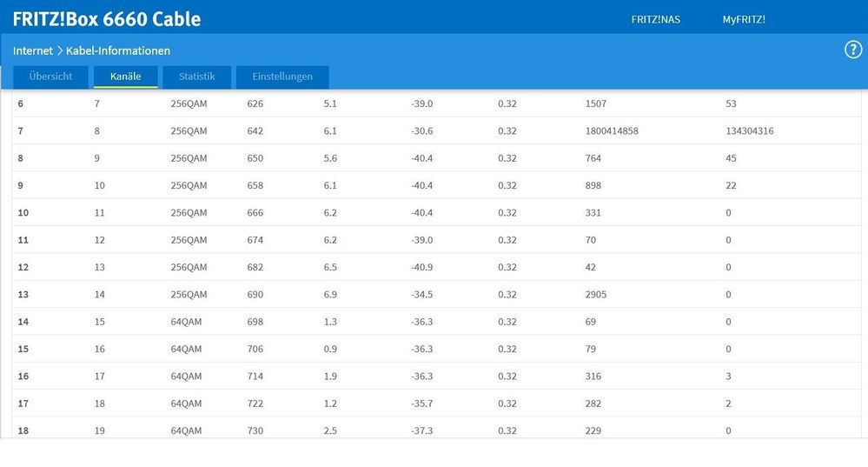Screen dimensions: 868x467
Task: Click the power level value 2.5
Action: (330, 430)
